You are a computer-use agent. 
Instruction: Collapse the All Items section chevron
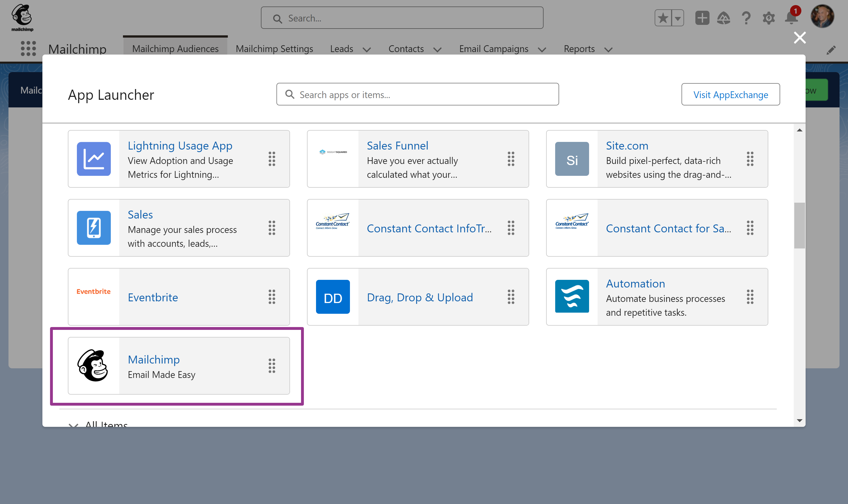point(73,425)
